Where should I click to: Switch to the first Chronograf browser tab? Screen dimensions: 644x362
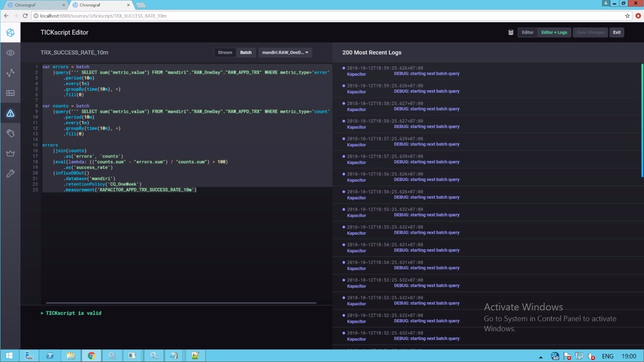coord(34,5)
